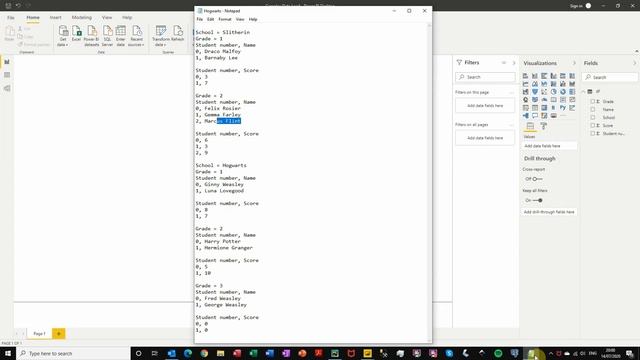Switch to Data view in left sidebar
This screenshot has height=360, width=640.
point(7,75)
